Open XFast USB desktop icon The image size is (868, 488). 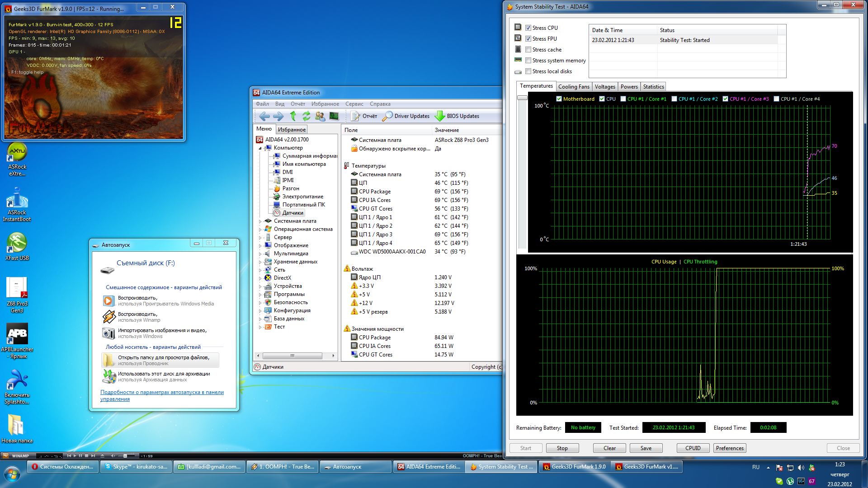click(x=17, y=247)
